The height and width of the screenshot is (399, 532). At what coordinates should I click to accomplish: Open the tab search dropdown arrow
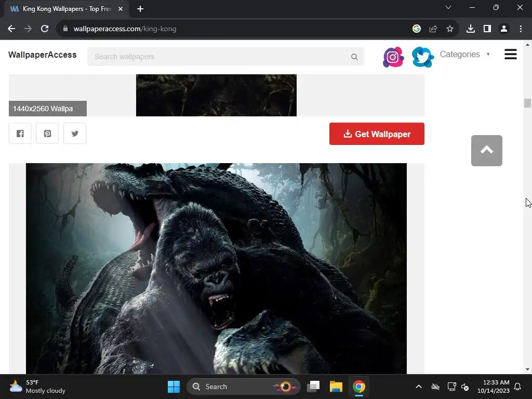click(448, 7)
